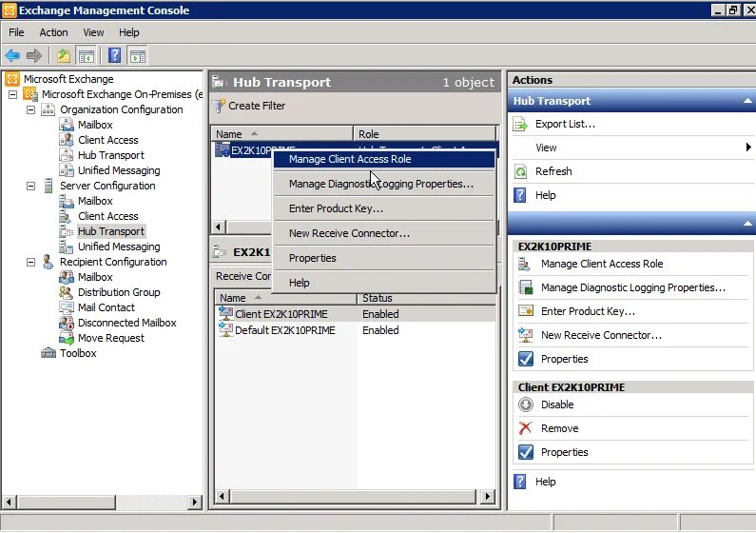Click Properties under the EX2K10PRIME actions
756x533 pixels.
565,359
